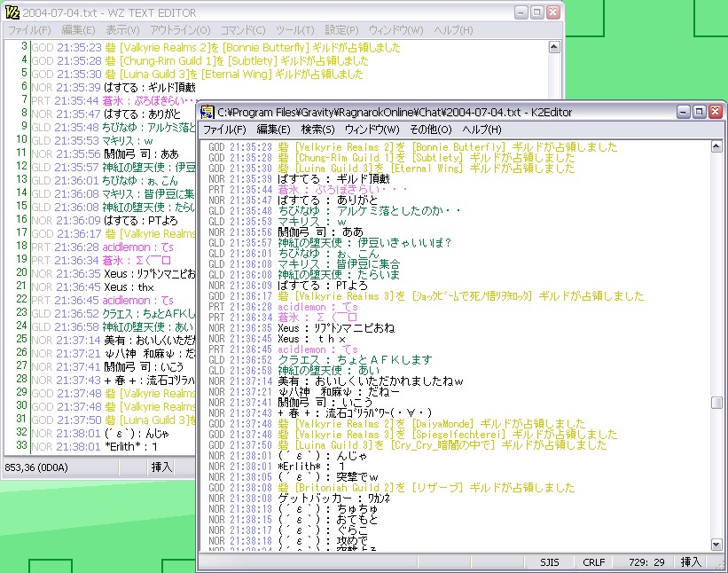The image size is (728, 573).
Task: Open 編集(E) menu in K2Editor
Action: coord(273,130)
